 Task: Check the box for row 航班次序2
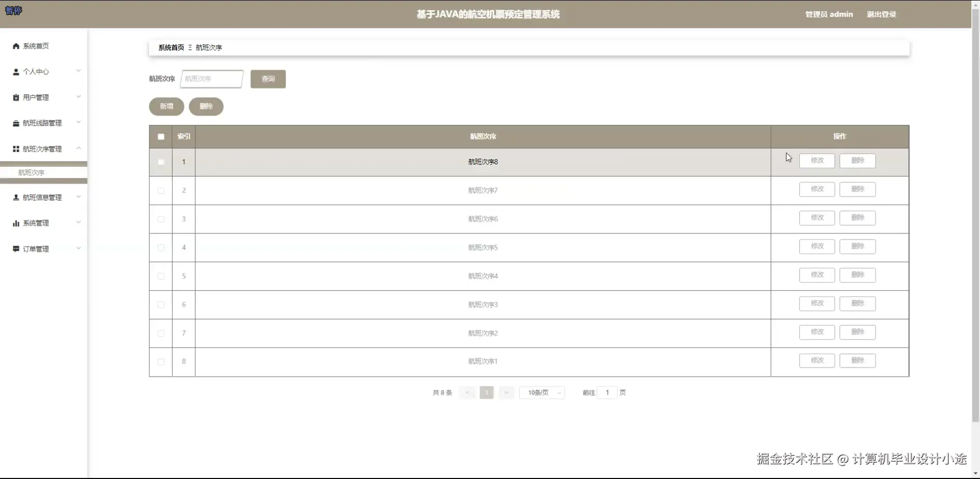point(161,333)
